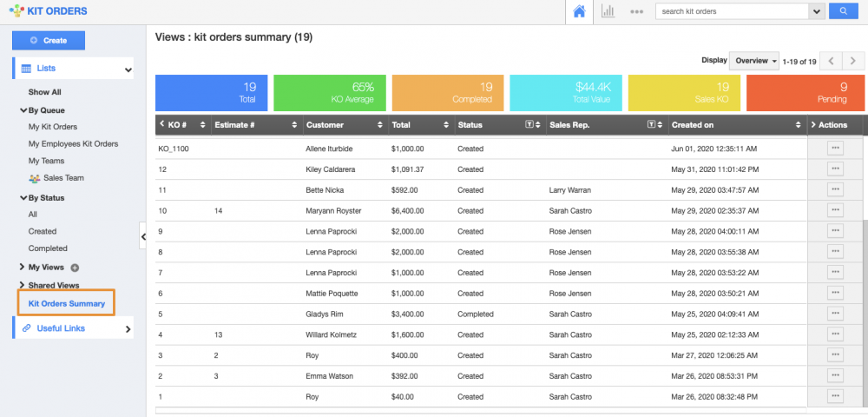The image size is (868, 417).
Task: Select Kit Orders Summary shared view
Action: click(x=67, y=303)
